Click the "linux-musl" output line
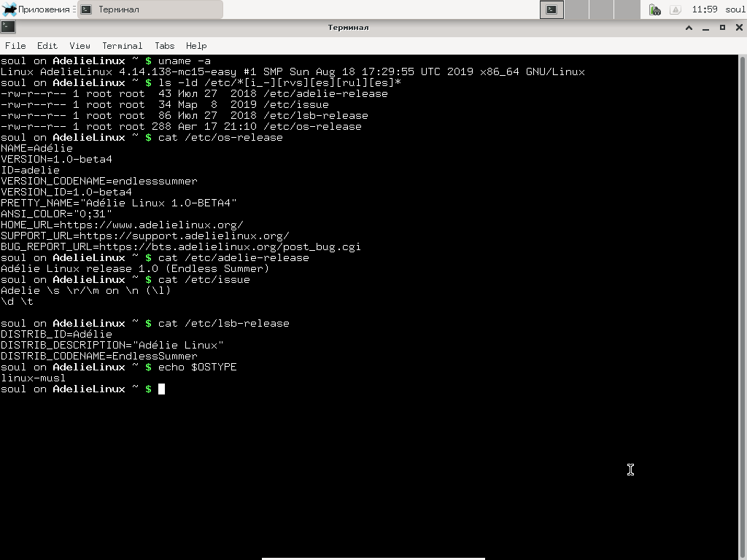This screenshot has width=747, height=560. point(34,378)
